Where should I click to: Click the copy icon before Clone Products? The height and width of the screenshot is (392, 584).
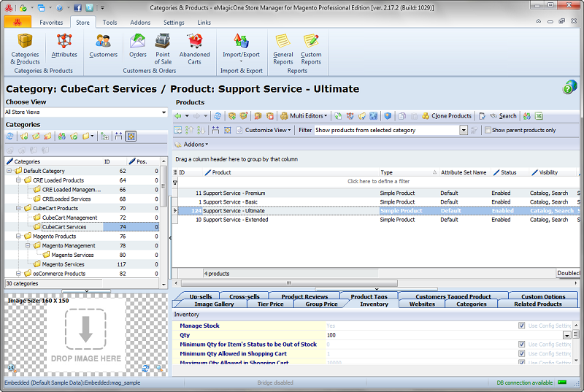pos(402,116)
